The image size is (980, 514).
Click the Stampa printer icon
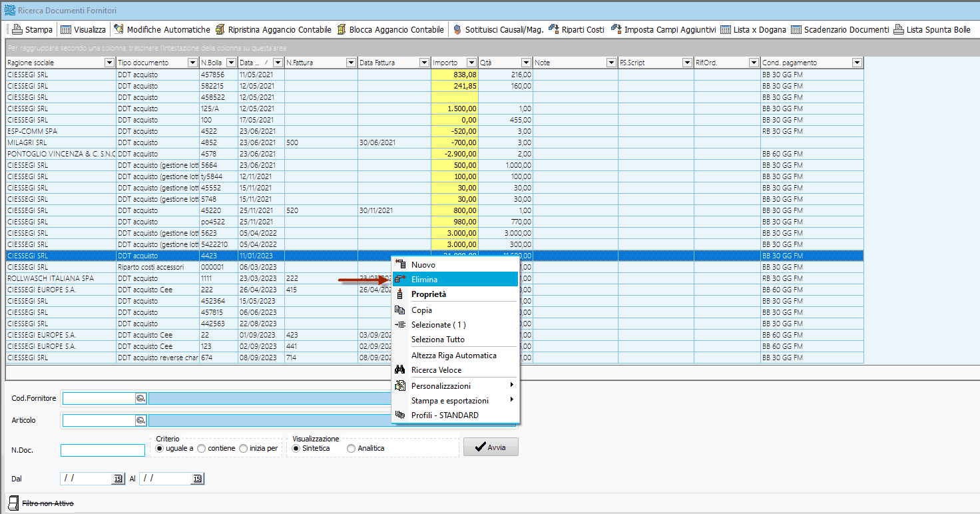coord(17,29)
